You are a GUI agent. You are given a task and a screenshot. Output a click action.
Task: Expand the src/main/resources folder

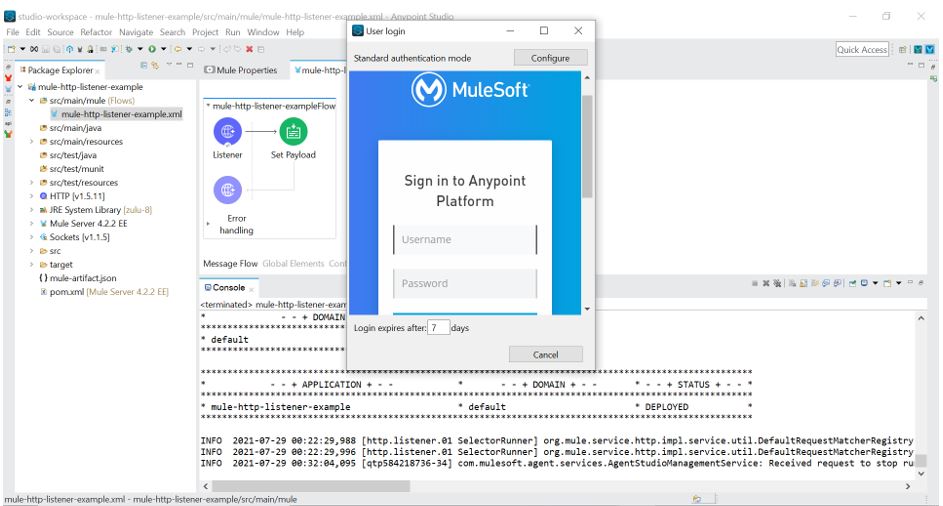click(x=31, y=141)
